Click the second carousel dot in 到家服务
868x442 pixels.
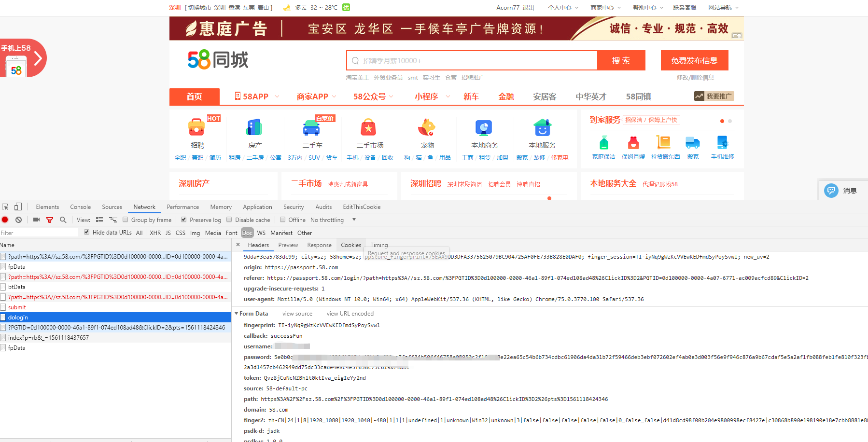[x=730, y=121]
